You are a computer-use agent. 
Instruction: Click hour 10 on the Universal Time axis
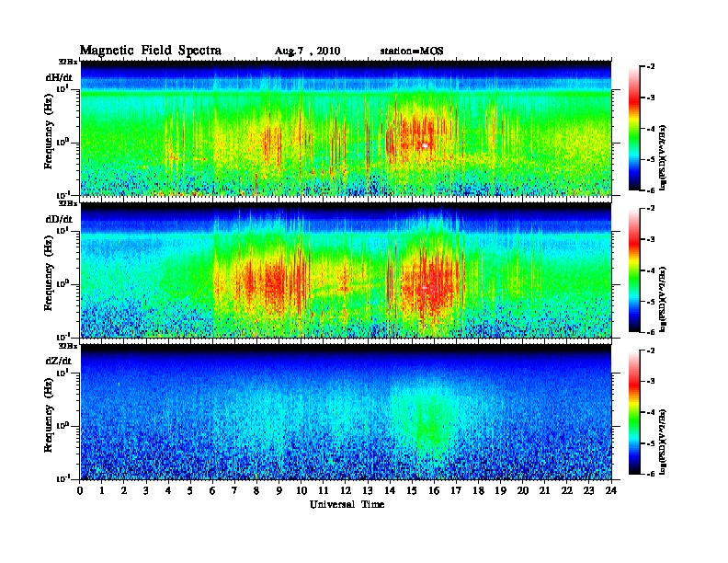(x=301, y=491)
